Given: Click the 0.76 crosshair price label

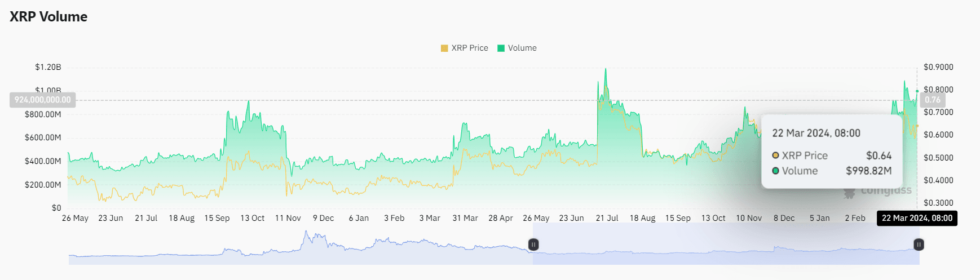Looking at the screenshot, I should click(x=933, y=100).
